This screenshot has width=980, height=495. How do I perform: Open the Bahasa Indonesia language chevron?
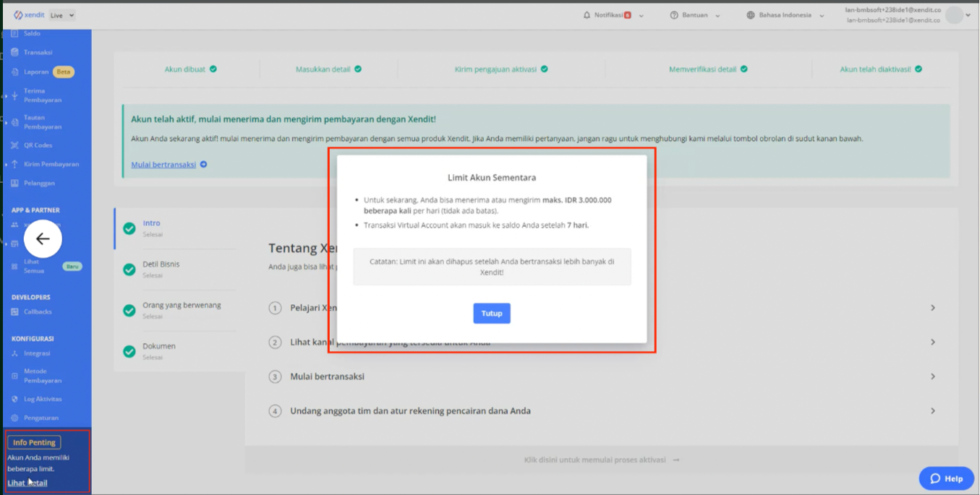[822, 15]
